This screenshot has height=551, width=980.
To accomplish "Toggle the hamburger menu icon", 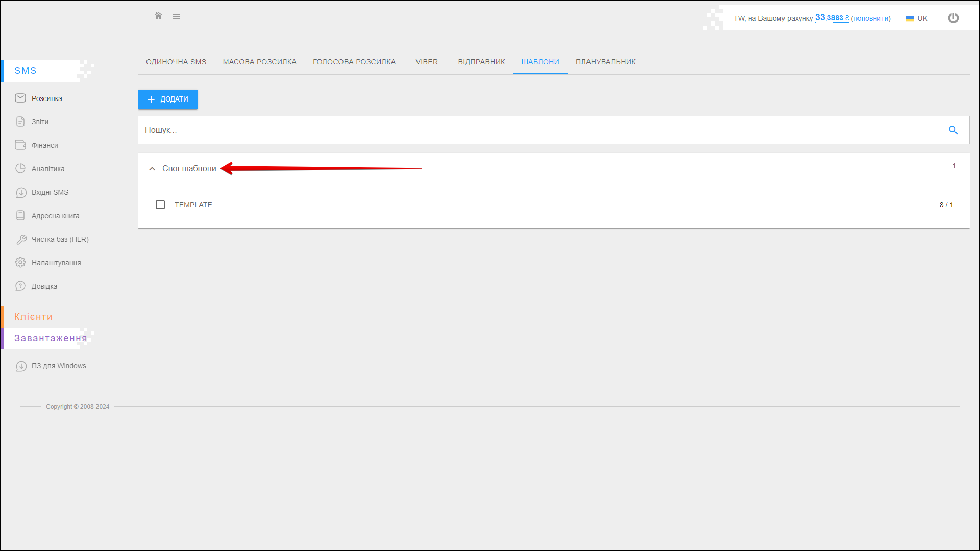I will 176,17.
